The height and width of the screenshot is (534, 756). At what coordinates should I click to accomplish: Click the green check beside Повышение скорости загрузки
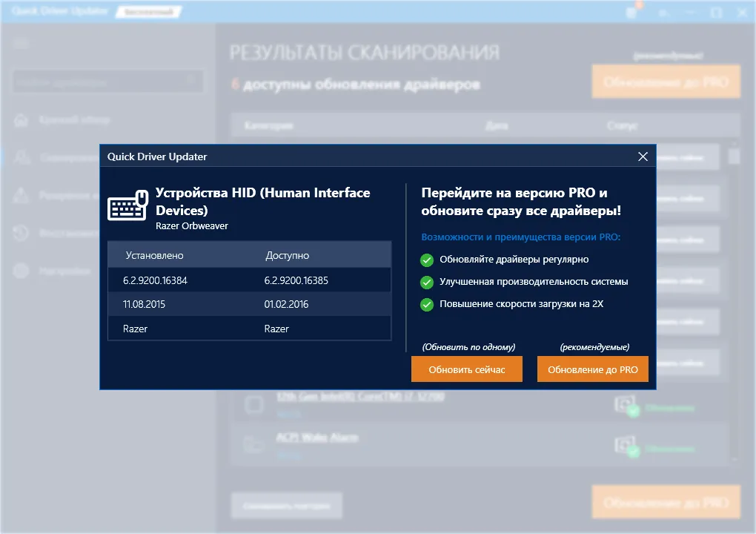click(x=427, y=304)
